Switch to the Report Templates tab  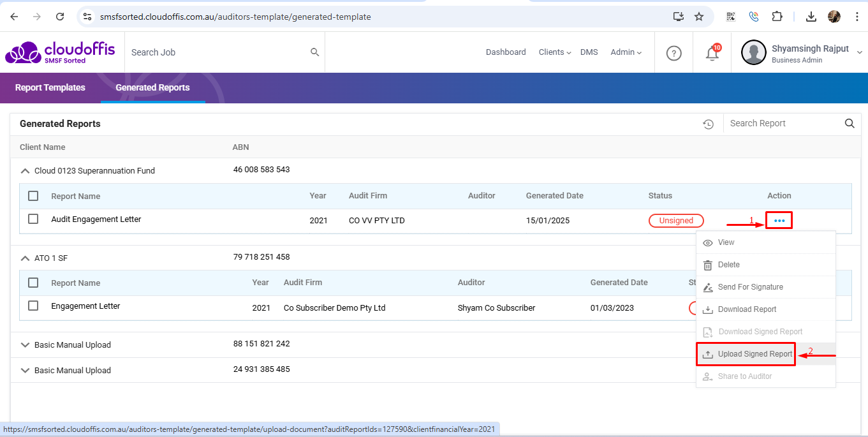pos(50,88)
